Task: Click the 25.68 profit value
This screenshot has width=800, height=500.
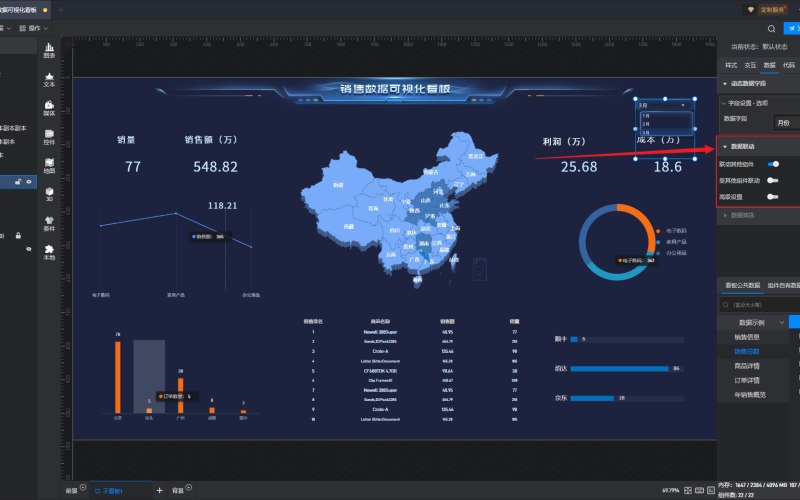Action: tap(579, 167)
